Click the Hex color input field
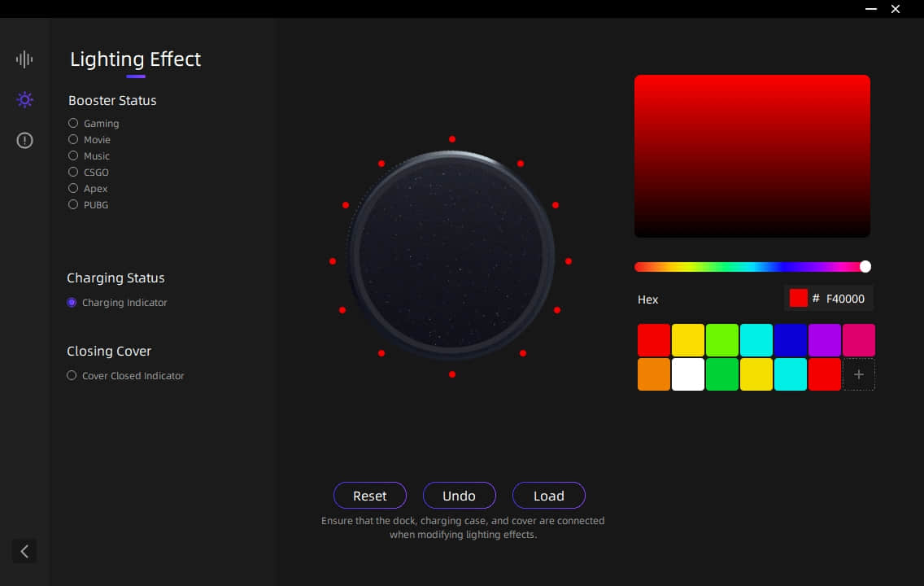Image resolution: width=924 pixels, height=586 pixels. [x=844, y=299]
